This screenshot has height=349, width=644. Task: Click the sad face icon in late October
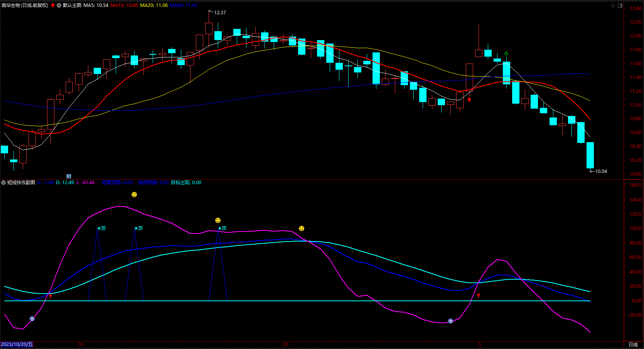tap(32, 319)
